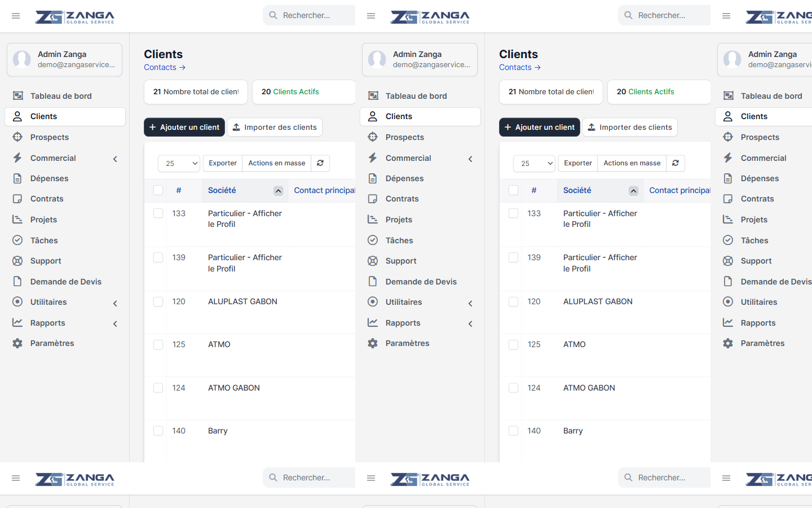Click Zanga logo in the bottom-middle page copy
Viewport: 812px width, 508px height.
click(x=430, y=479)
